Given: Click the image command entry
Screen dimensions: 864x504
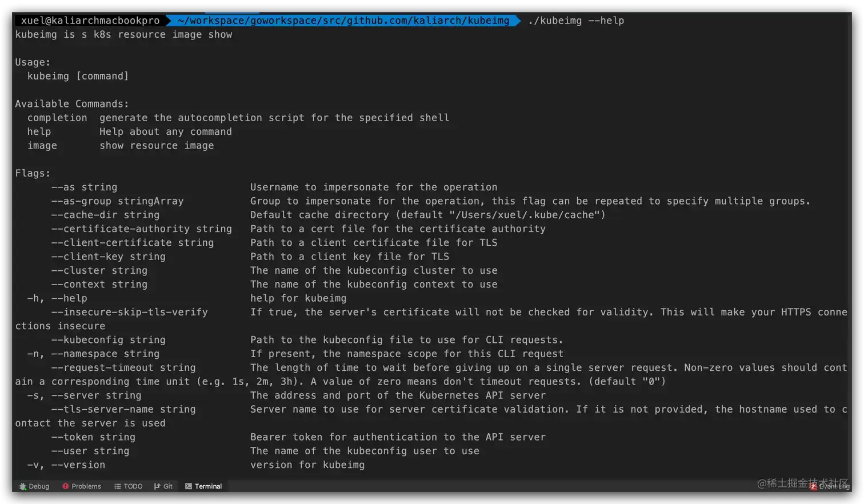Looking at the screenshot, I should click(x=42, y=146).
